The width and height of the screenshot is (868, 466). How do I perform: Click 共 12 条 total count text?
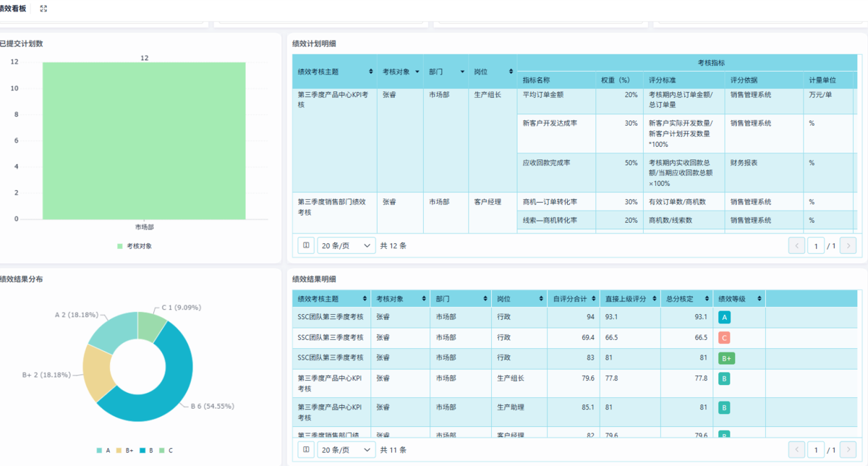tap(393, 245)
